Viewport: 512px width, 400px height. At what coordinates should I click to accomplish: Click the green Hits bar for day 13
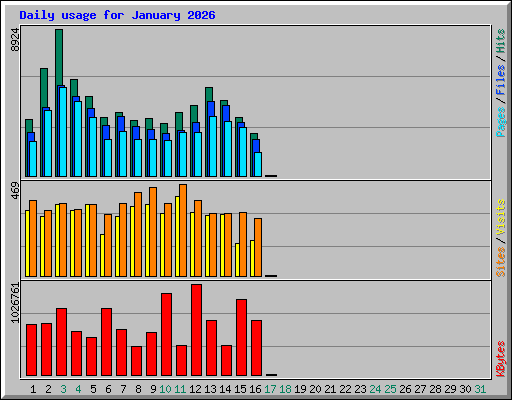click(209, 95)
